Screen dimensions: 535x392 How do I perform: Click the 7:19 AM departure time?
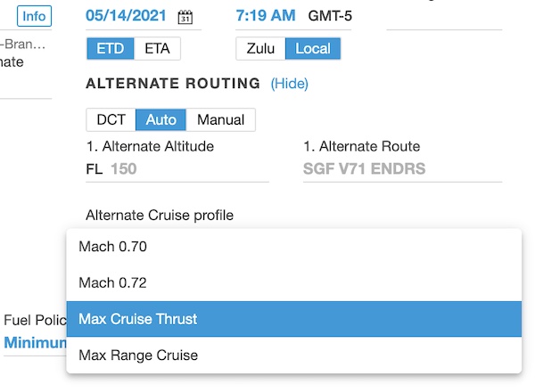(265, 16)
